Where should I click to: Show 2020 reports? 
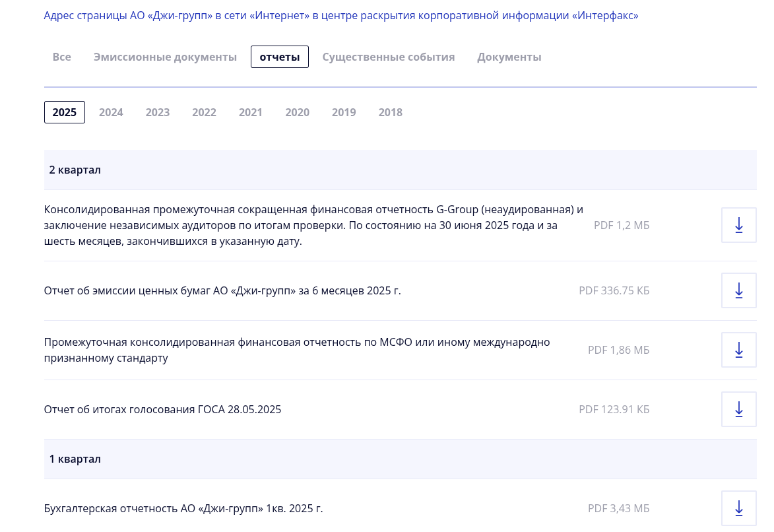click(x=297, y=112)
